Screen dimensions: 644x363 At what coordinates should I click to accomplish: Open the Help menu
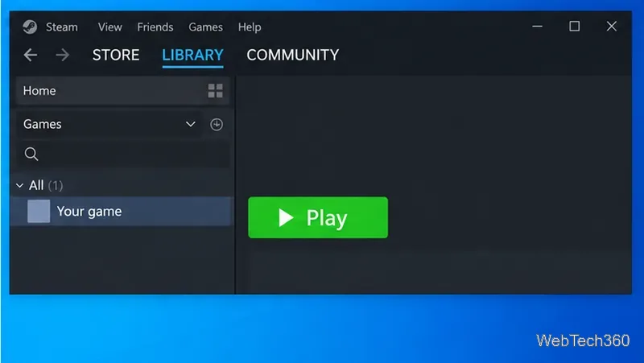point(250,27)
